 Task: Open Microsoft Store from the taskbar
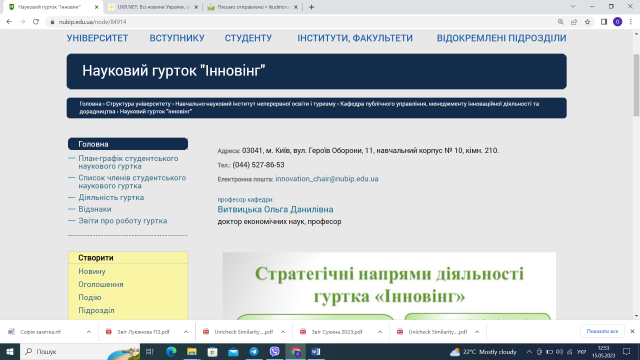point(213,352)
